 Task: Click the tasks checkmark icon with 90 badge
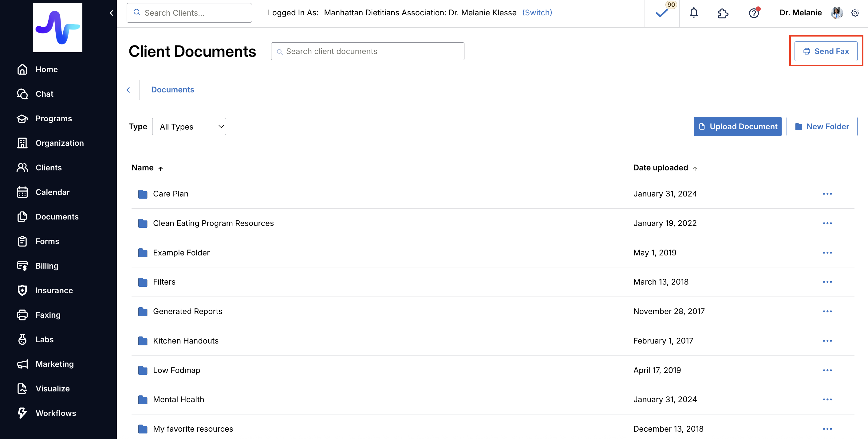pyautogui.click(x=662, y=13)
